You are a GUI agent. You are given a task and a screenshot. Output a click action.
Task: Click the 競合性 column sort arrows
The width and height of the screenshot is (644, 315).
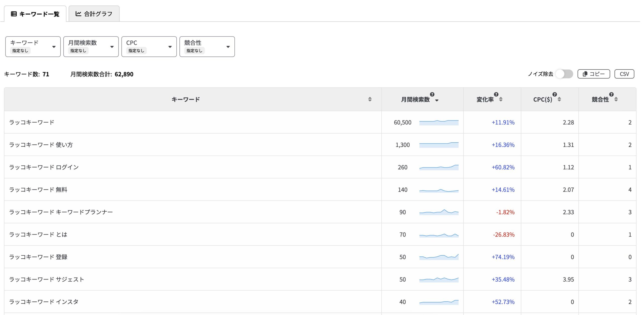(x=616, y=99)
